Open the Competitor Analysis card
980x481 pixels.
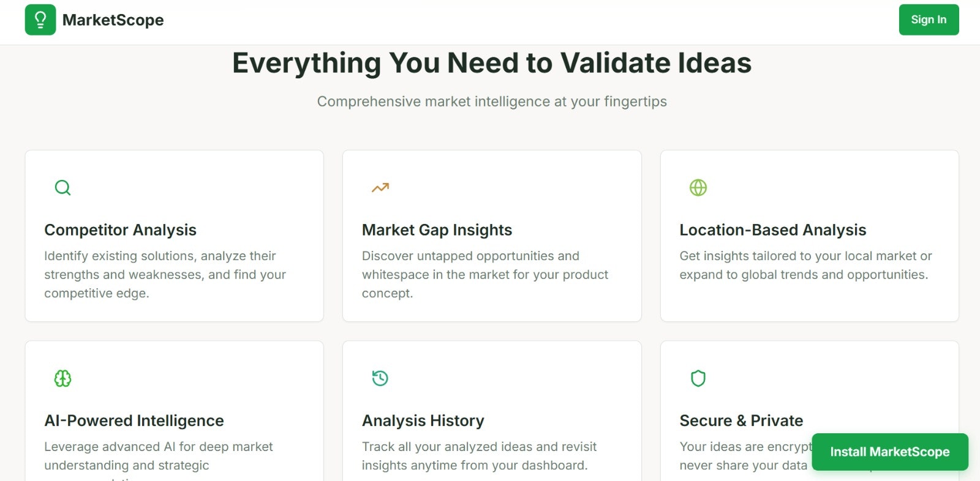coord(174,235)
